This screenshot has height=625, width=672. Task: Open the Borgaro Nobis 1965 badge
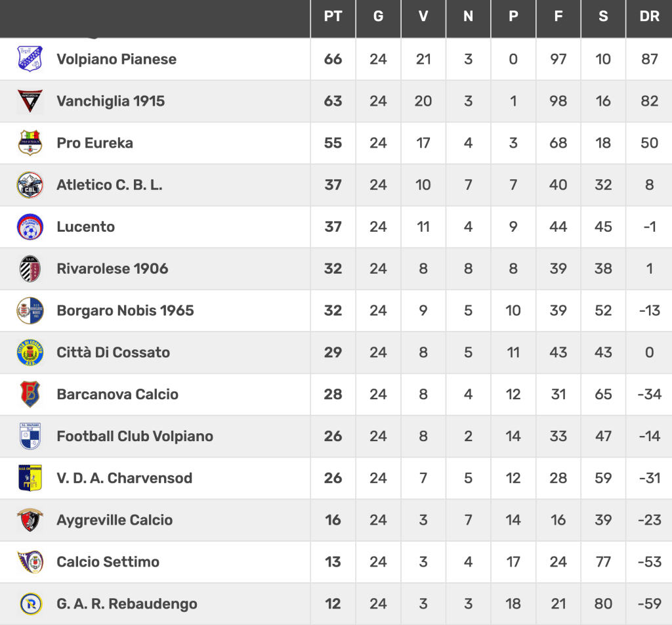tap(30, 311)
